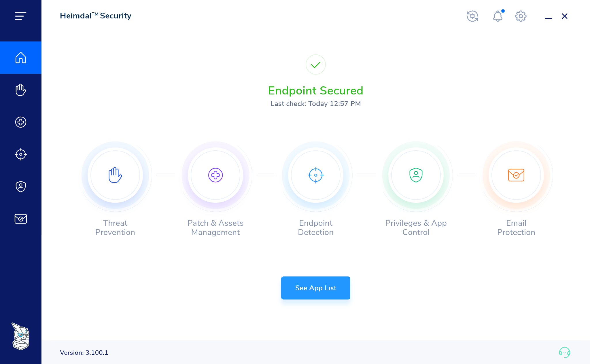This screenshot has width=590, height=364.
Task: Click the Heimdal Security title text
Action: coord(95,16)
